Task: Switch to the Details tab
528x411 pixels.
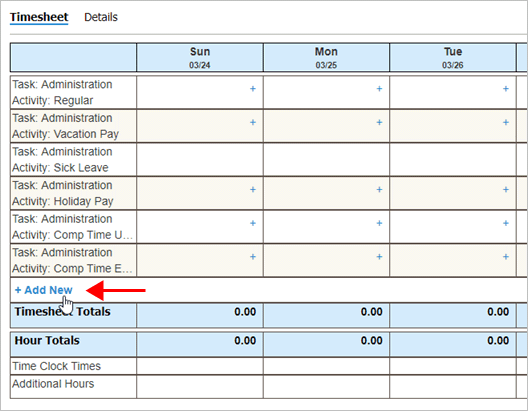Action: tap(101, 17)
